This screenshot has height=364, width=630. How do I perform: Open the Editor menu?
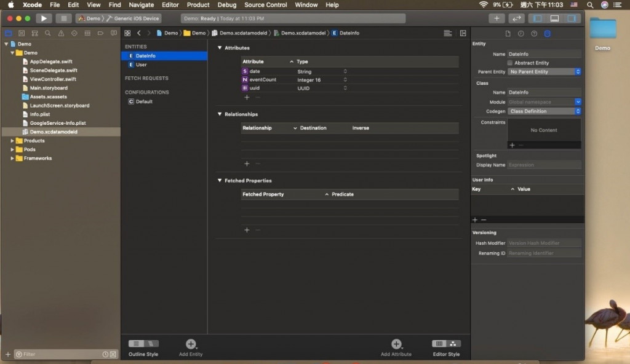click(x=170, y=5)
